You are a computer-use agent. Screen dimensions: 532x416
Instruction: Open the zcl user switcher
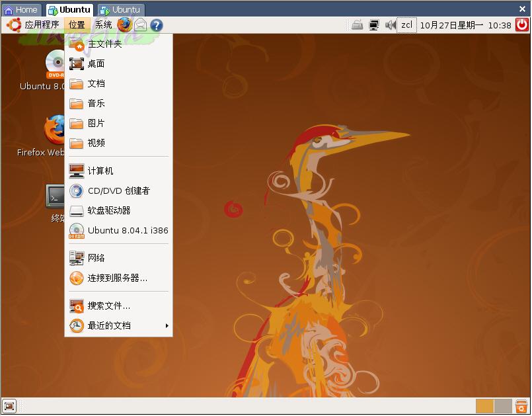tap(406, 25)
